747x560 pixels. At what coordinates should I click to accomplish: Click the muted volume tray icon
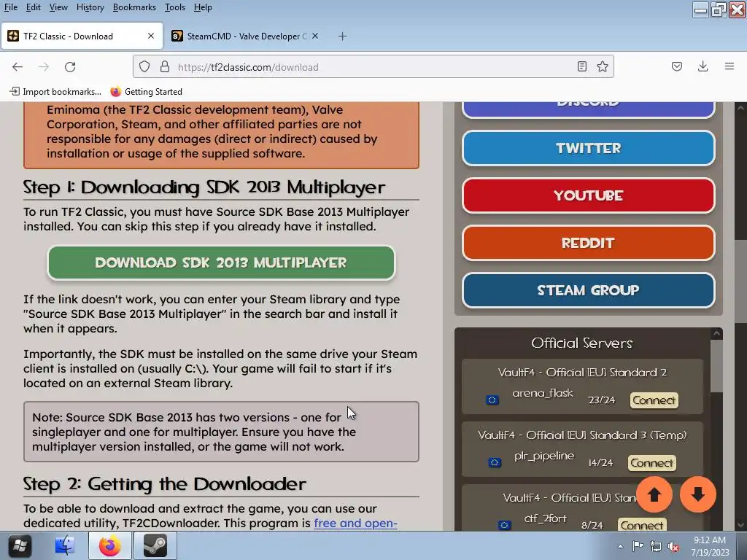click(673, 546)
